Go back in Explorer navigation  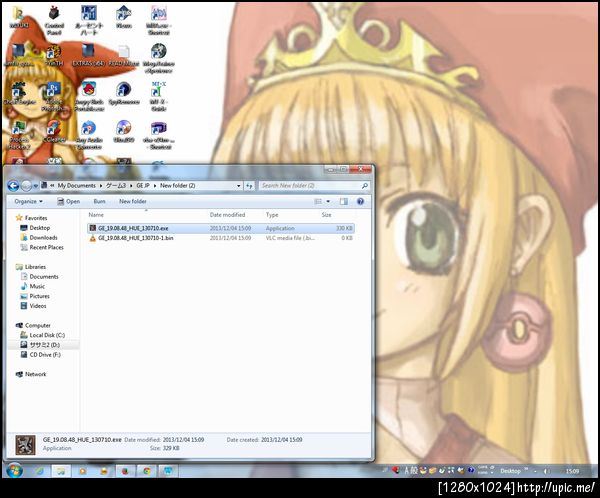13,186
